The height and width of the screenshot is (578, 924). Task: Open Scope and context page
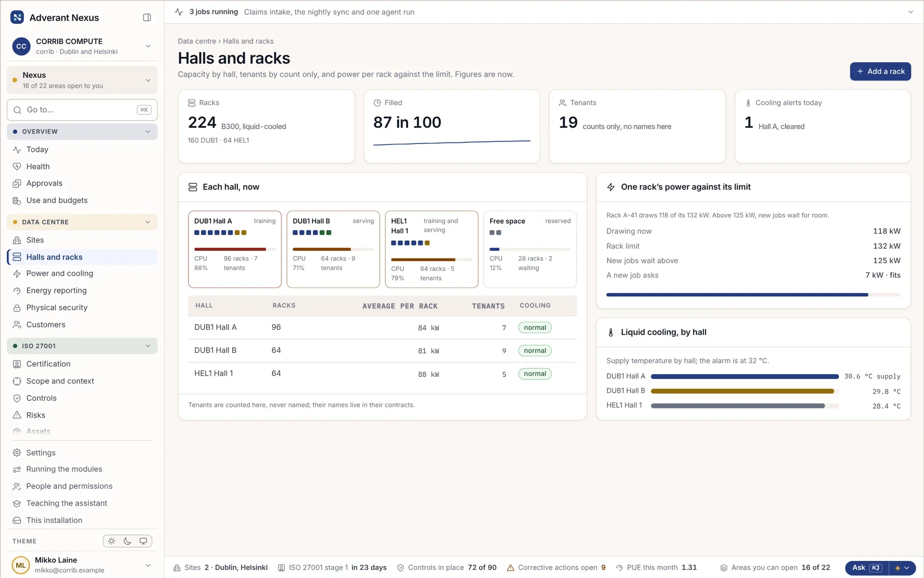coord(82,381)
